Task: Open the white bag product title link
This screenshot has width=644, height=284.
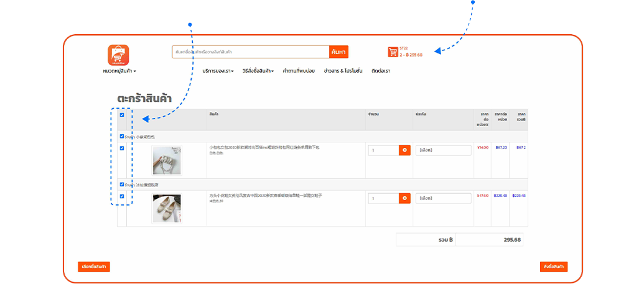Action: pos(264,147)
